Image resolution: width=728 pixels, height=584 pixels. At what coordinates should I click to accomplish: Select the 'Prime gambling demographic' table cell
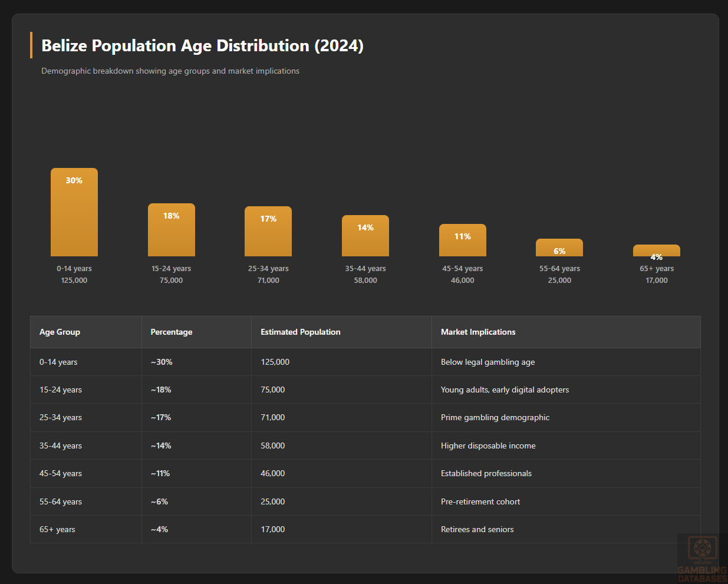[x=495, y=417]
